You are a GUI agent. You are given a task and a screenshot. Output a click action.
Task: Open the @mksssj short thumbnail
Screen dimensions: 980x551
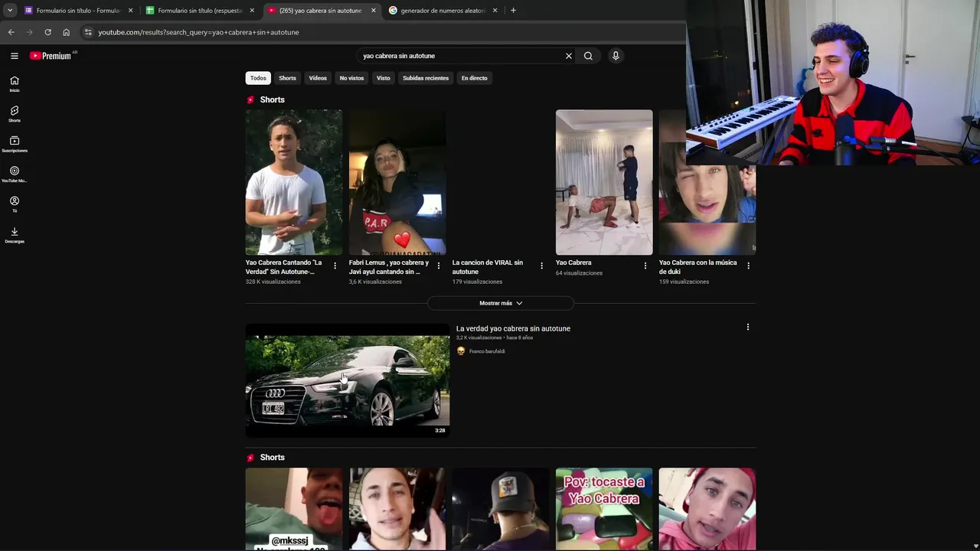(294, 509)
